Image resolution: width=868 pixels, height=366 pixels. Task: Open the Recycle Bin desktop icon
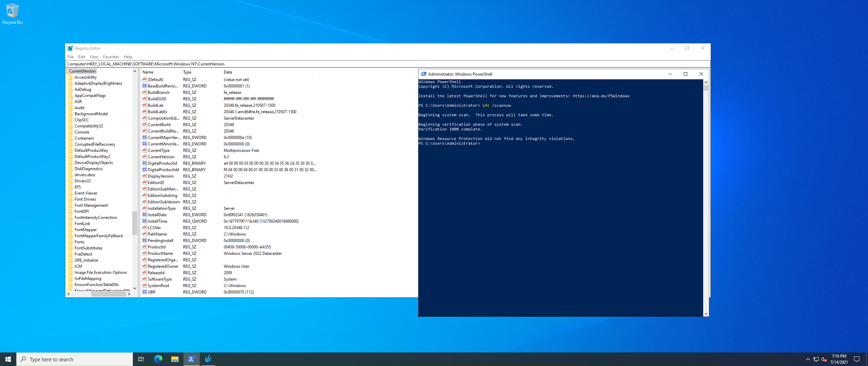tap(13, 14)
